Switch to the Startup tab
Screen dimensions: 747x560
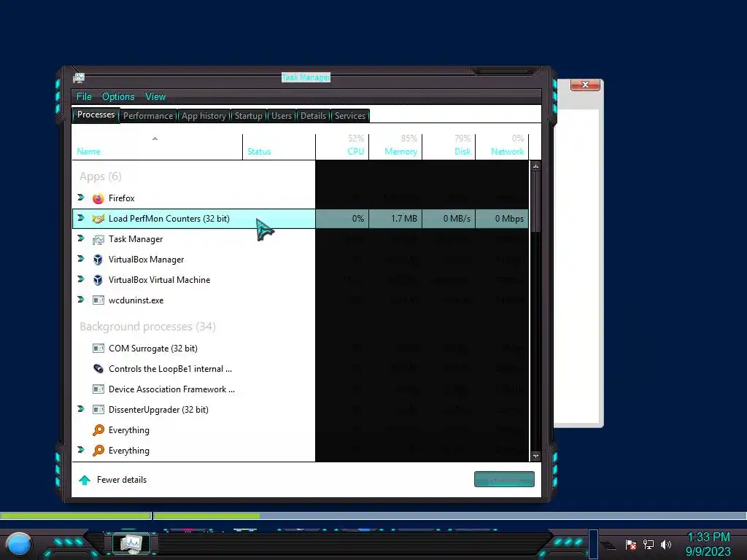point(249,116)
